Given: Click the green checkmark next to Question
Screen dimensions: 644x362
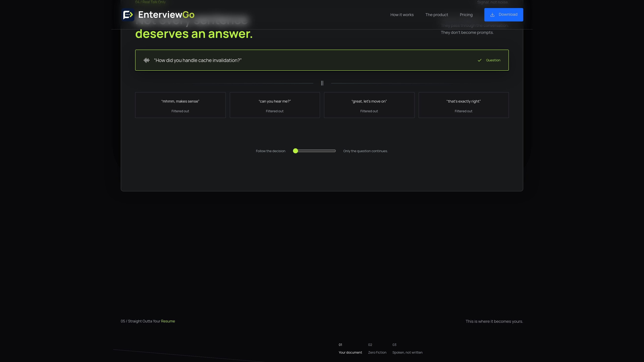Looking at the screenshot, I should (479, 60).
